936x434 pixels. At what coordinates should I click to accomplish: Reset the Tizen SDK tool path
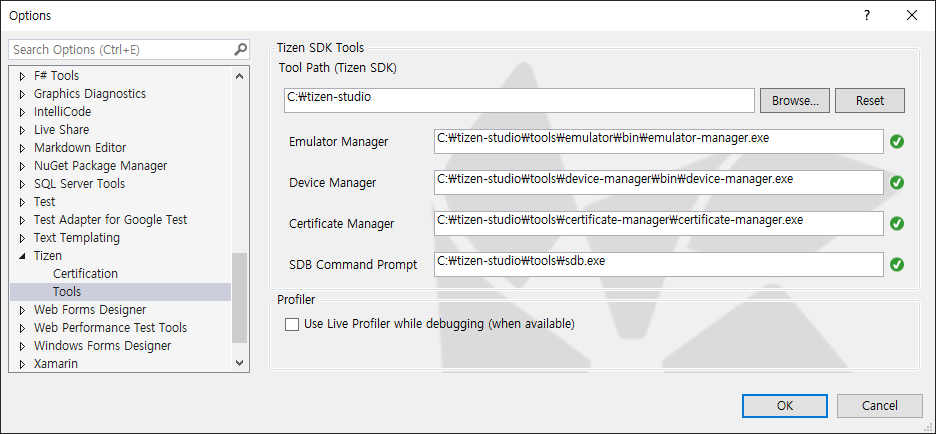tap(869, 101)
